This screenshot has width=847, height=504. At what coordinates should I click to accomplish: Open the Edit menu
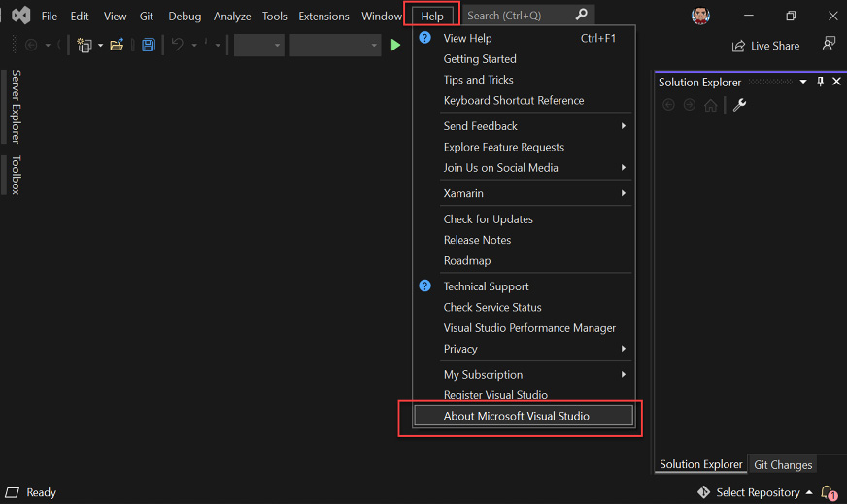80,17
